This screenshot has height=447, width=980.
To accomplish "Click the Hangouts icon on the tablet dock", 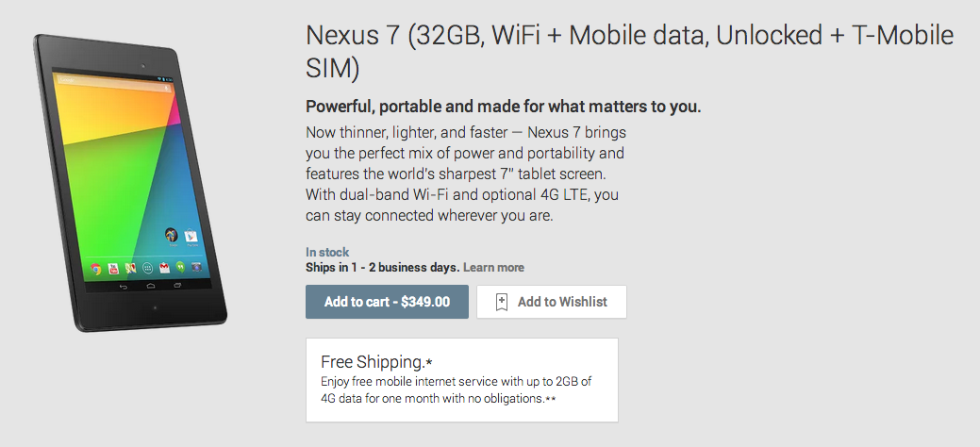I will tap(179, 269).
